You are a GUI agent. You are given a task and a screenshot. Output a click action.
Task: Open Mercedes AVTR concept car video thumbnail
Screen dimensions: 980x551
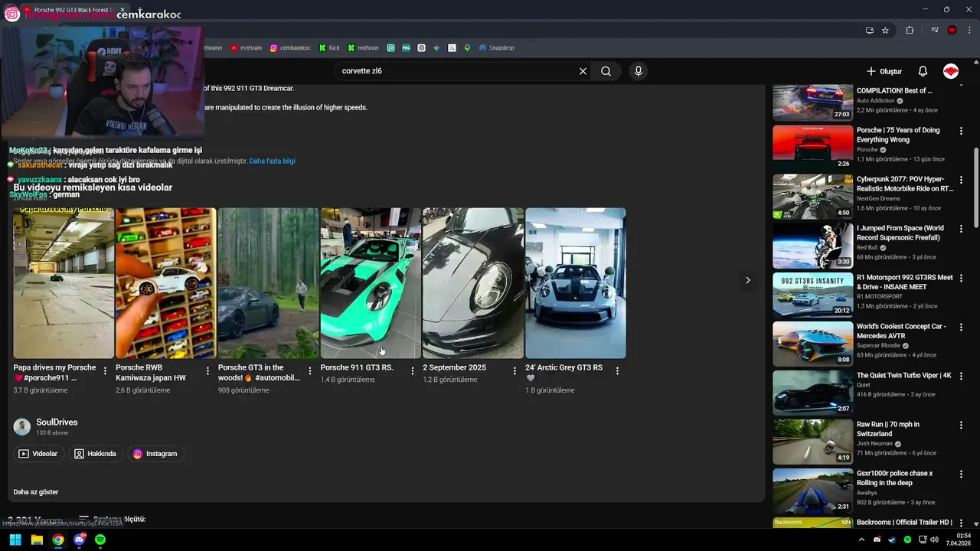coord(812,344)
